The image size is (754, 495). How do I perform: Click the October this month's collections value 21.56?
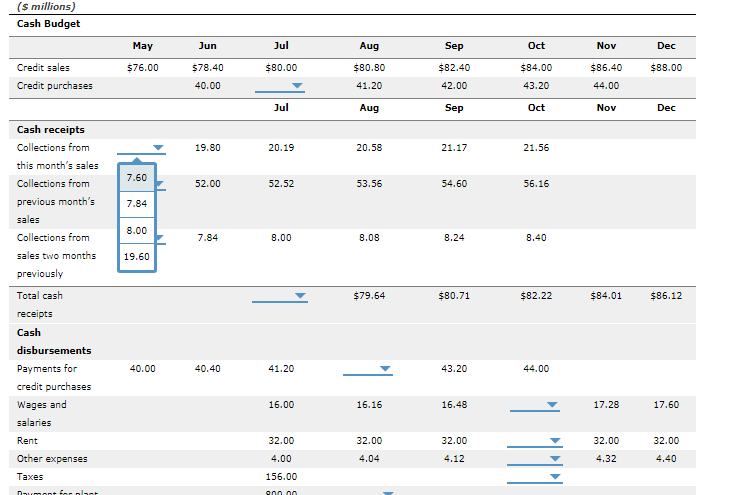click(x=536, y=148)
